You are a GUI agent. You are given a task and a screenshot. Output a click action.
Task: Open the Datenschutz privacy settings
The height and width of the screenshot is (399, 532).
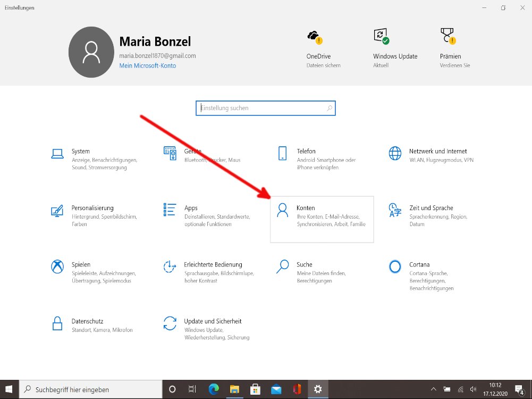point(87,322)
